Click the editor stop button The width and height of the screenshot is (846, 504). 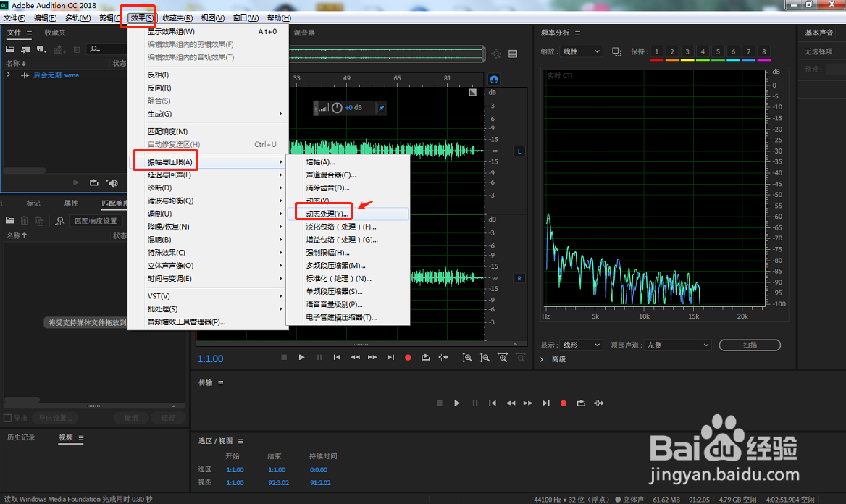(284, 357)
